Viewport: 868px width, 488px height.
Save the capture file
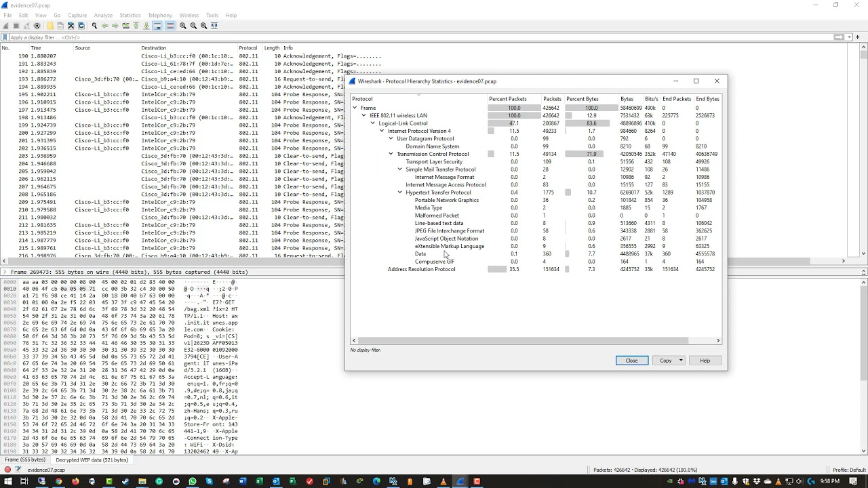pos(60,26)
